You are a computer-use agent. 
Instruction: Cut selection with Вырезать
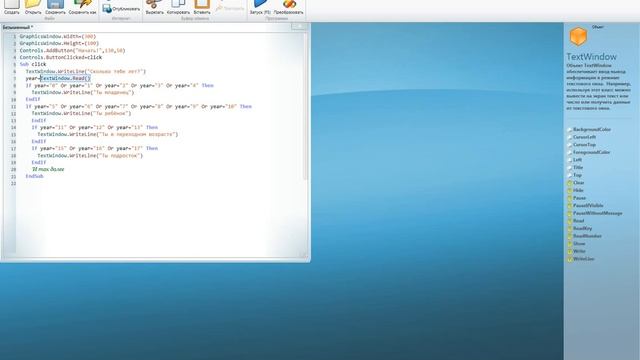pos(154,7)
